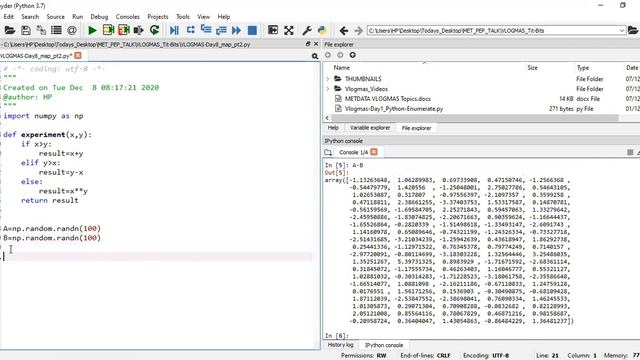Open the outline list toolbar icon
Image resolution: width=640 pixels, height=360 pixels.
point(56,30)
